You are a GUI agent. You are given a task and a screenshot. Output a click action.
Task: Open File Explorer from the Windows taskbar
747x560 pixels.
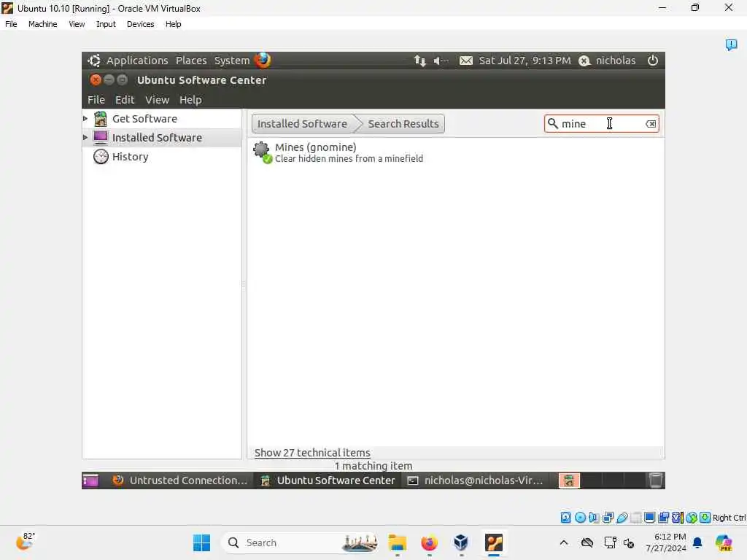398,542
